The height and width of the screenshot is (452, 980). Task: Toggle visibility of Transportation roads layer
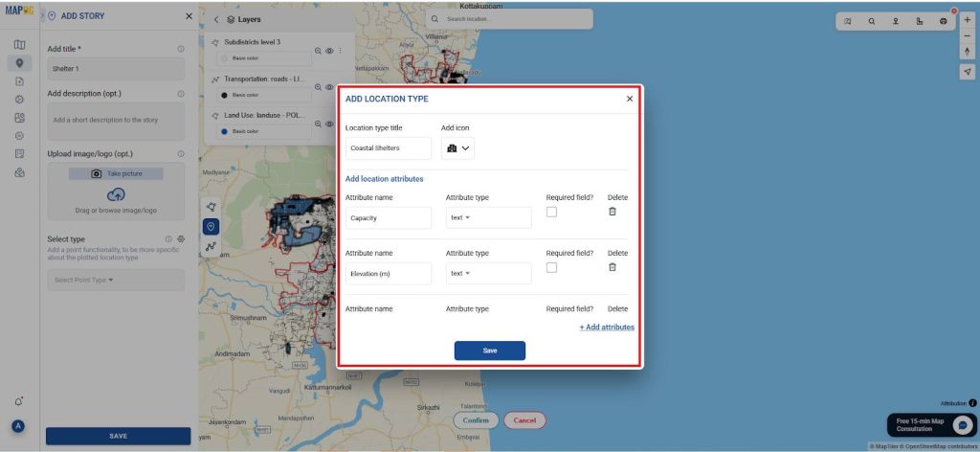329,87
